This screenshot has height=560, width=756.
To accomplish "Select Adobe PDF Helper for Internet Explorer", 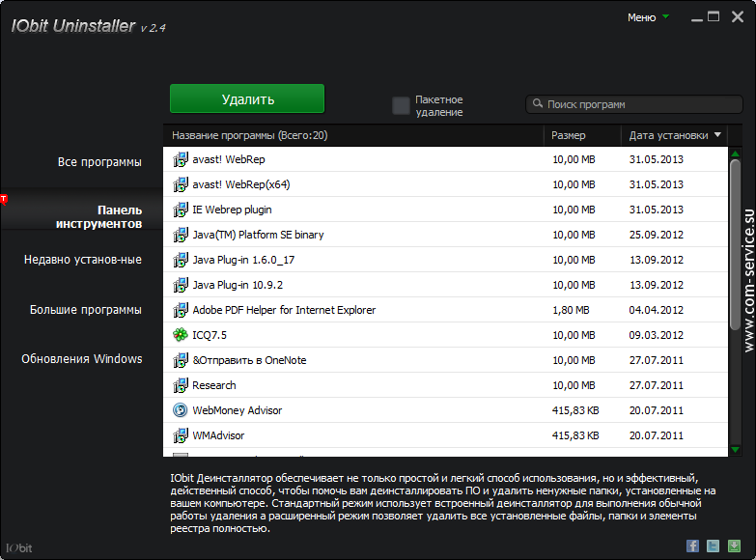I will (284, 310).
